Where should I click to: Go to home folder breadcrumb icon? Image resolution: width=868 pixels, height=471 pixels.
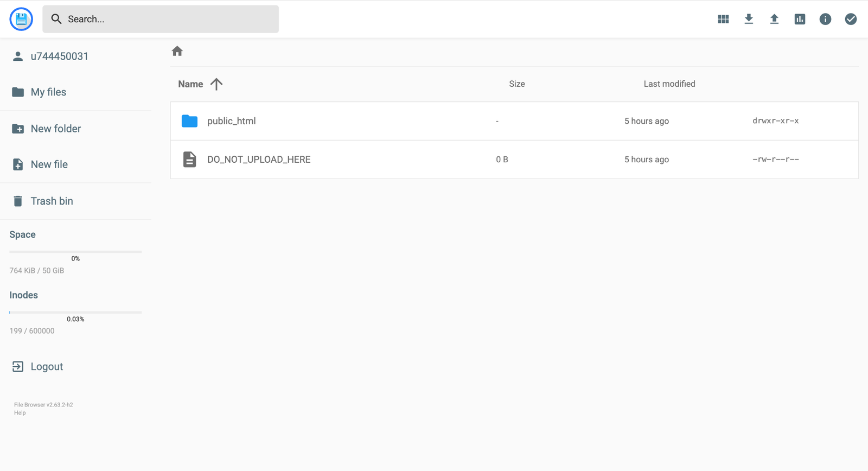point(177,51)
